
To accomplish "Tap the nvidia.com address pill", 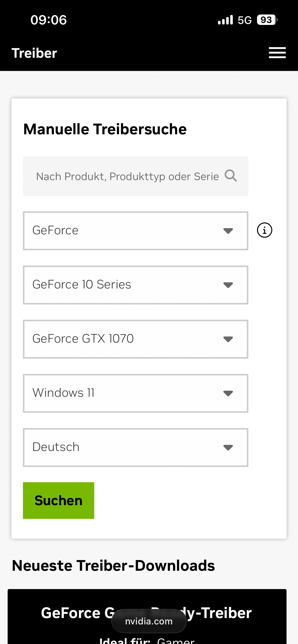I will pyautogui.click(x=149, y=621).
